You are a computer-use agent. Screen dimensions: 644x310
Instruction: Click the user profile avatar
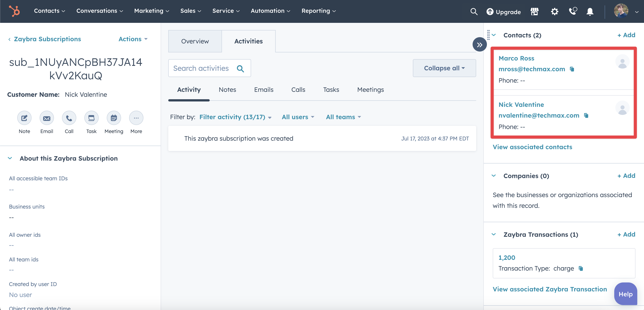621,11
